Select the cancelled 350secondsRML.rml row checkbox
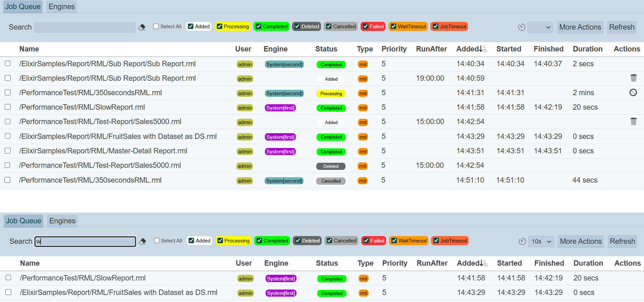644x302 pixels. (x=7, y=180)
